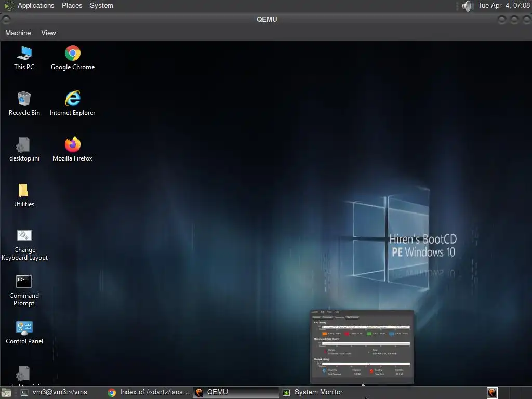Select Change Keyboard Layout shortcut

[24, 245]
